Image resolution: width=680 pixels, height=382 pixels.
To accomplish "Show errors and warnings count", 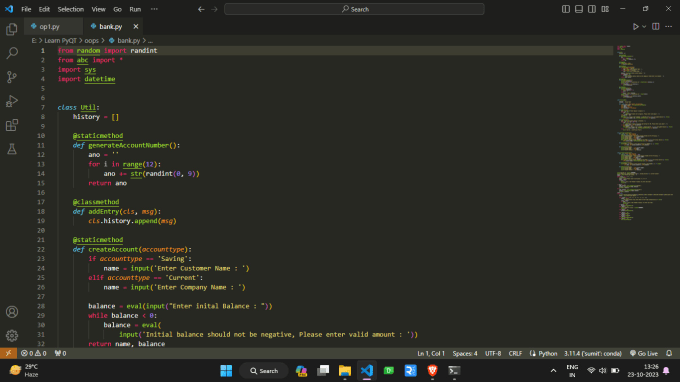I will click(34, 353).
